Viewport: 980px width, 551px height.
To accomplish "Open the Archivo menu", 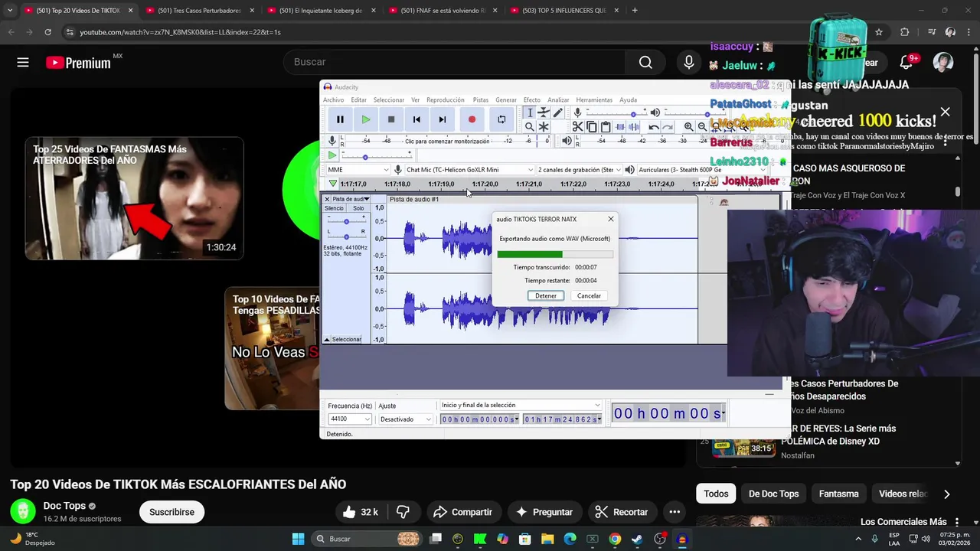I will click(x=333, y=100).
